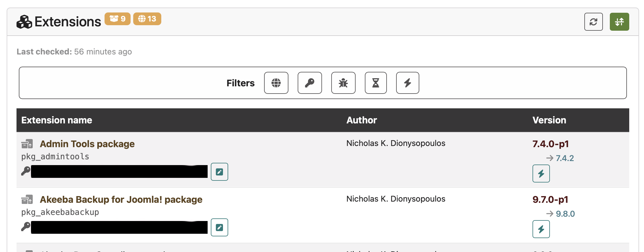
Task: Click current version 9.7.0-p1
Action: (550, 200)
